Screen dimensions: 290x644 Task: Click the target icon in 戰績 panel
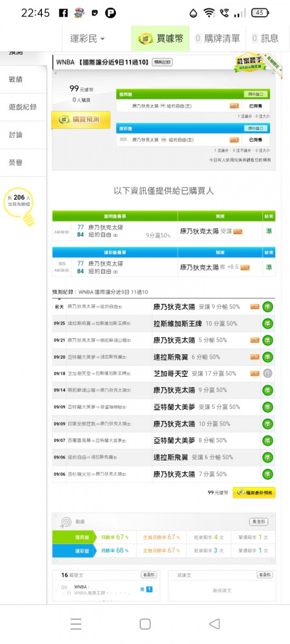click(66, 522)
